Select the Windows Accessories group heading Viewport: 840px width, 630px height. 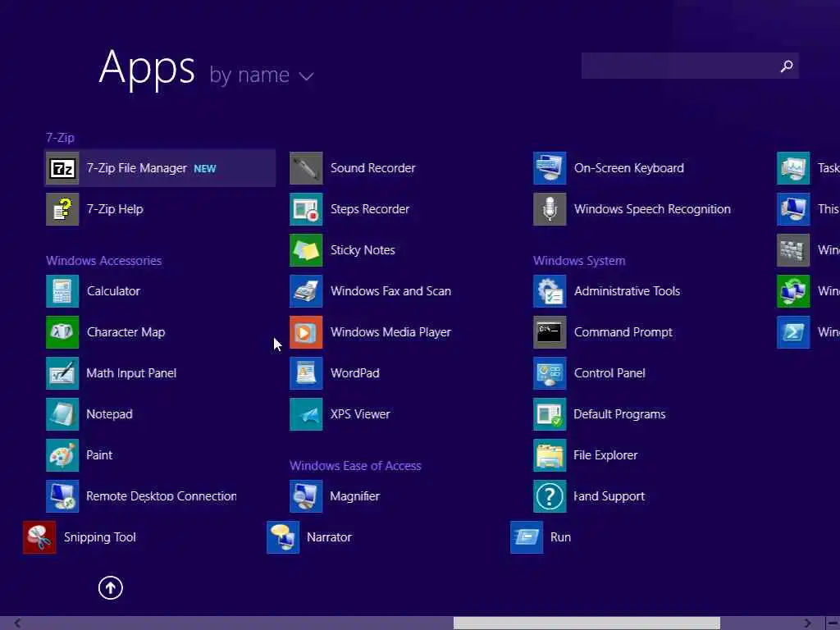[x=104, y=261]
